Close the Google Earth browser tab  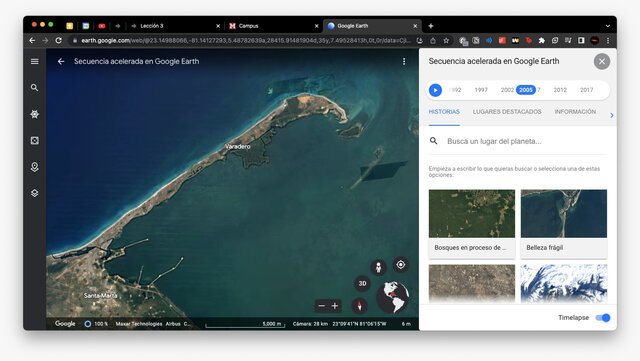click(415, 26)
